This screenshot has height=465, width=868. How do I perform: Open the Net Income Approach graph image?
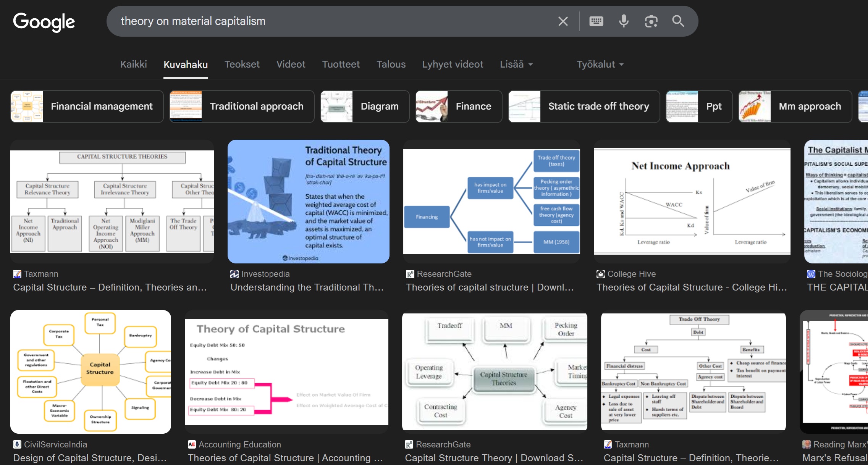[x=692, y=202]
